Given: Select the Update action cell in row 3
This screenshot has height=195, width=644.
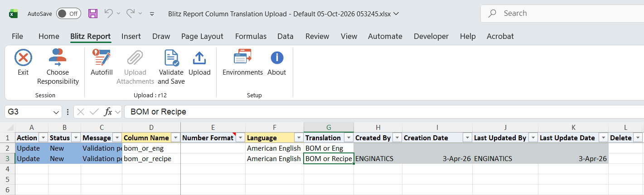Looking at the screenshot, I should pos(32,158).
